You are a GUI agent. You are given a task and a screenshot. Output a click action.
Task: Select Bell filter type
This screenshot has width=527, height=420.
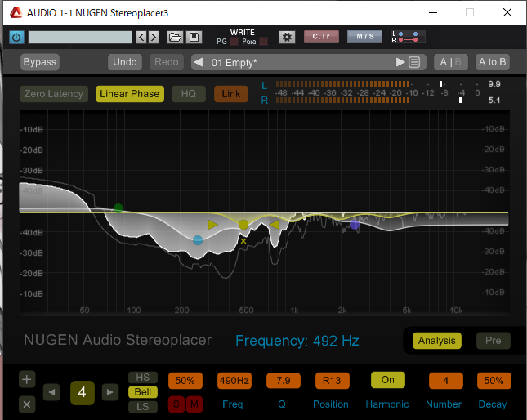click(143, 392)
